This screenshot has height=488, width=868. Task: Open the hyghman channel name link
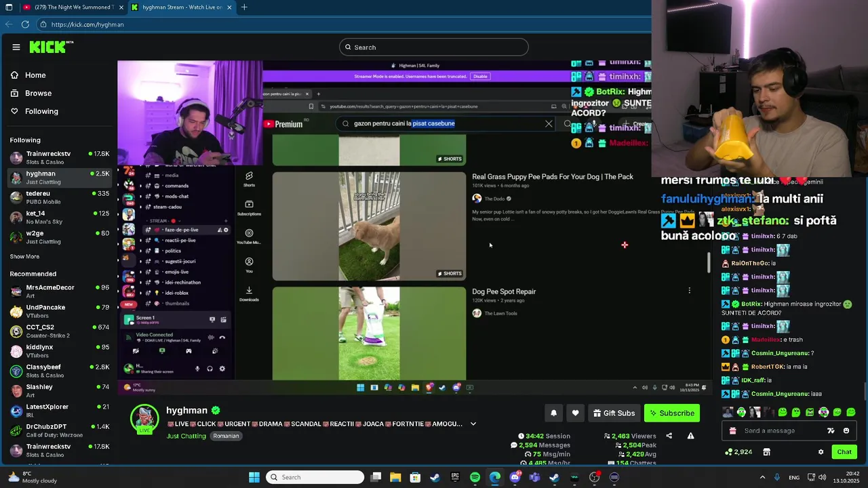(186, 410)
